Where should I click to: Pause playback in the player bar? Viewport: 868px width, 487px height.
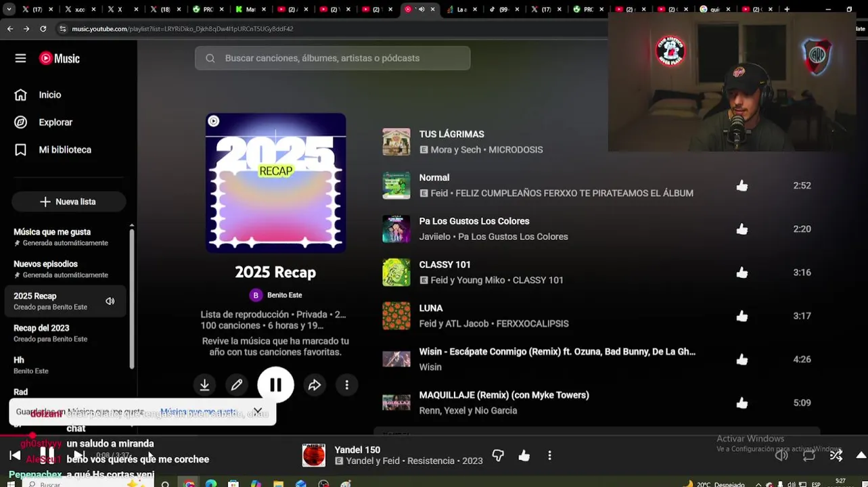tap(47, 454)
